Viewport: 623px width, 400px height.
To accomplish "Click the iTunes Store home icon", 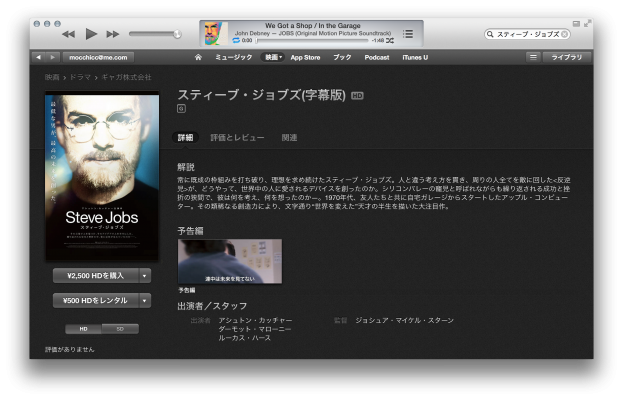I will click(198, 57).
